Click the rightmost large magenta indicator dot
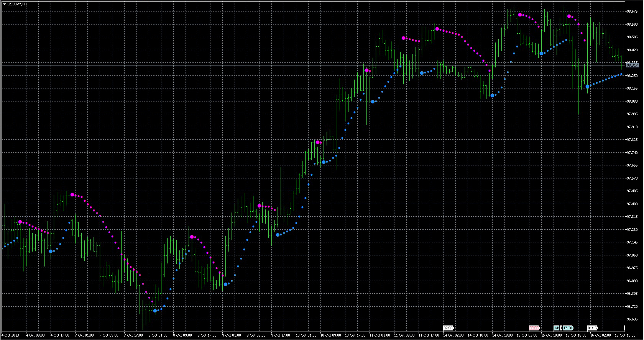Viewport: 644px width, 340px height. pyautogui.click(x=569, y=16)
